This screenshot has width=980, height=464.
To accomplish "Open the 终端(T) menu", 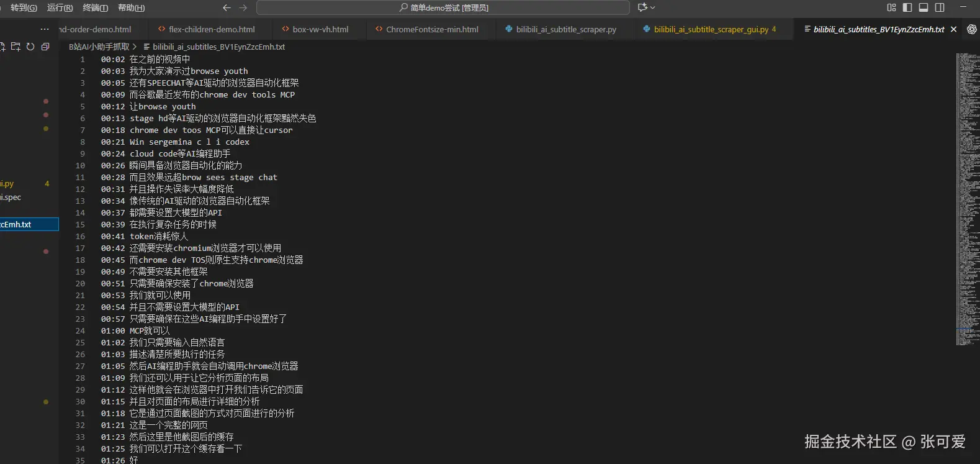I will pyautogui.click(x=95, y=7).
